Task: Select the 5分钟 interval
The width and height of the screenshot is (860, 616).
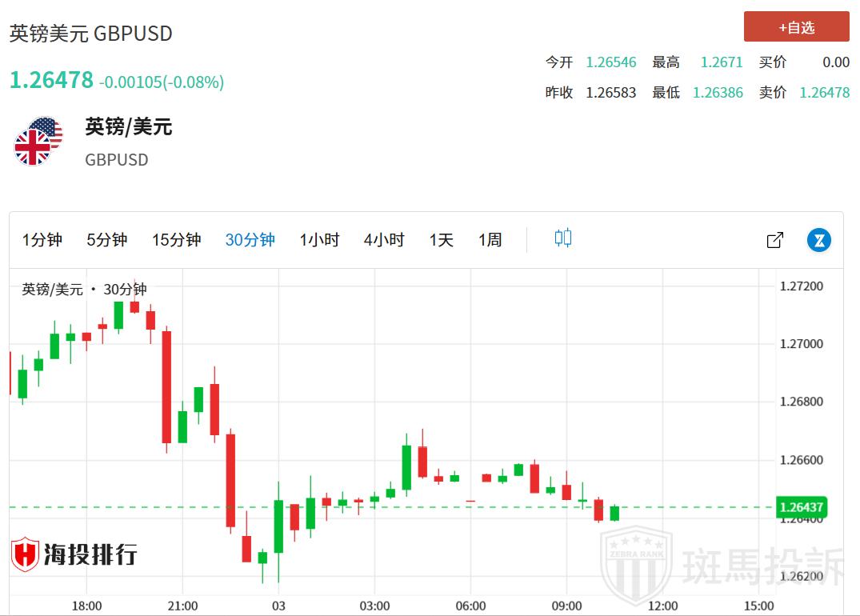Action: [107, 240]
